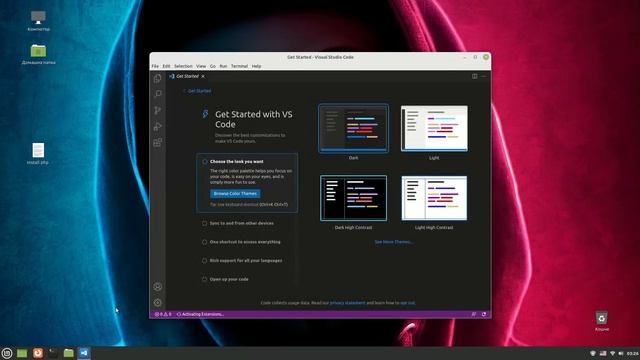Select the Light theme preview
The height and width of the screenshot is (360, 640).
point(434,128)
